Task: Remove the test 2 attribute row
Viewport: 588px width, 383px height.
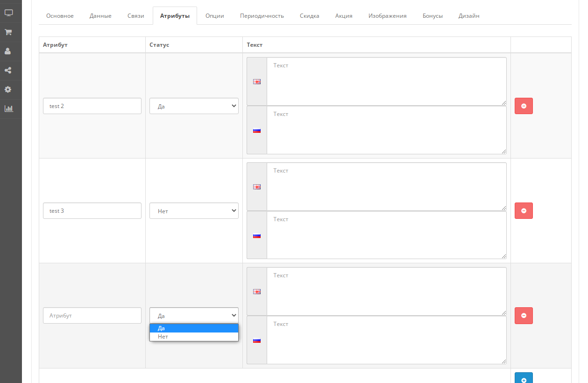Action: pos(523,106)
